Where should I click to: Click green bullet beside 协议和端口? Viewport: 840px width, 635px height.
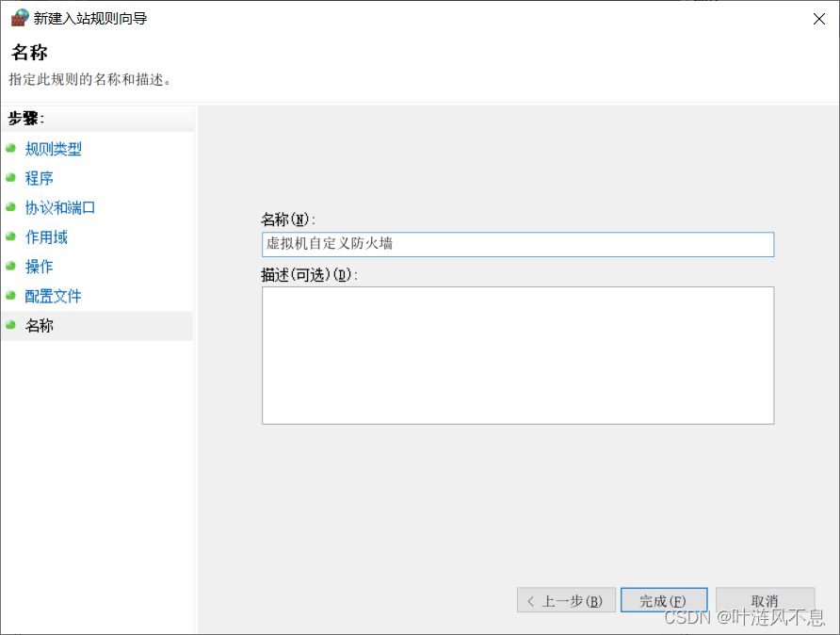point(10,207)
